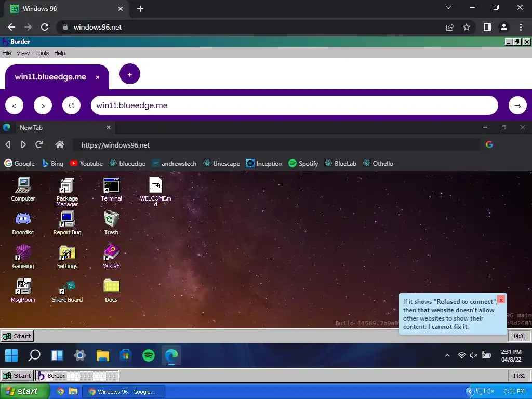The image size is (532, 399).
Task: Open the Package Manager desktop icon
Action: [x=67, y=192]
